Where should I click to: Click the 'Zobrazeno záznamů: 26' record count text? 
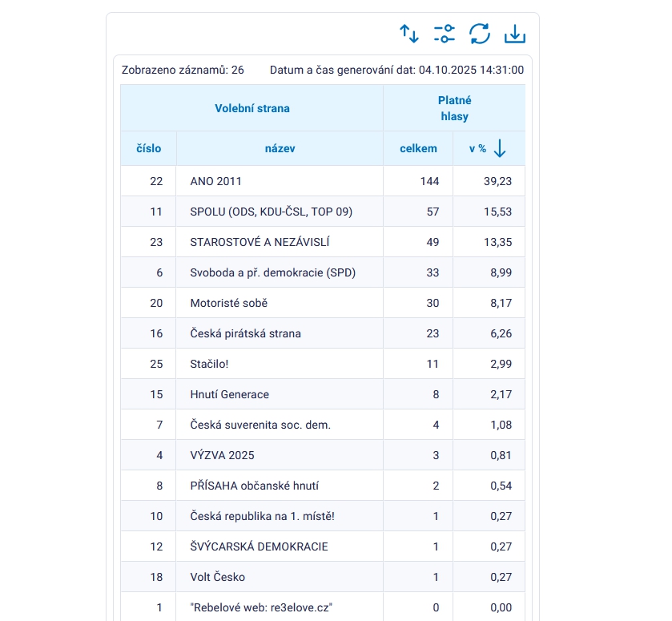[x=183, y=70]
